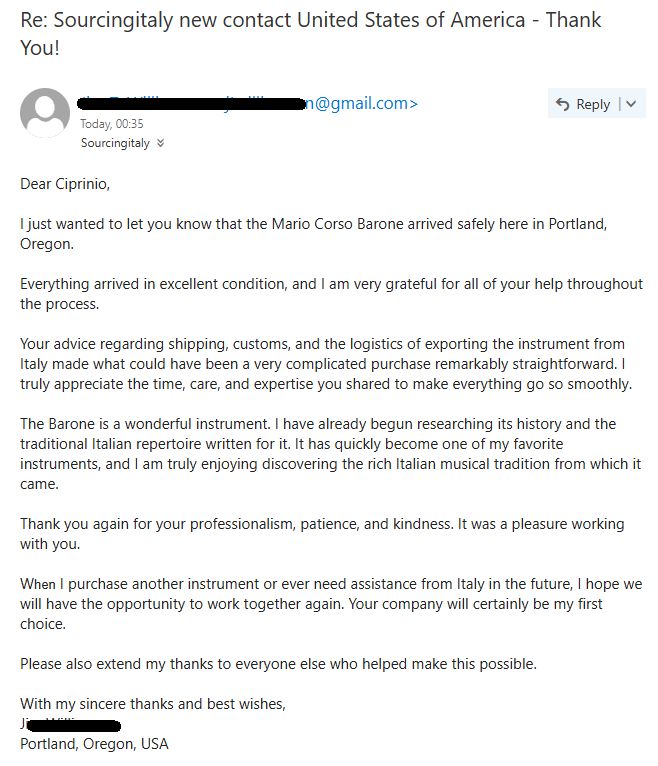Open the reply options dropdown arrow
This screenshot has height=766, width=658.
point(631,104)
